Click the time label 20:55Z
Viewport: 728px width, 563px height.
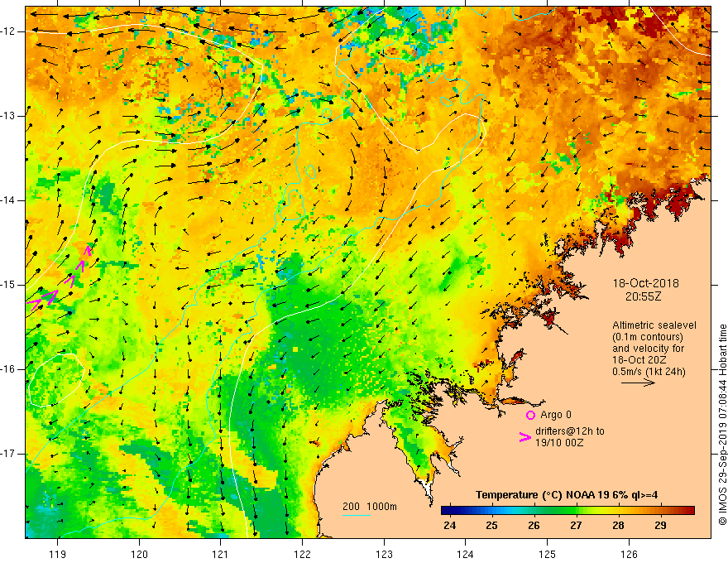pos(643,296)
